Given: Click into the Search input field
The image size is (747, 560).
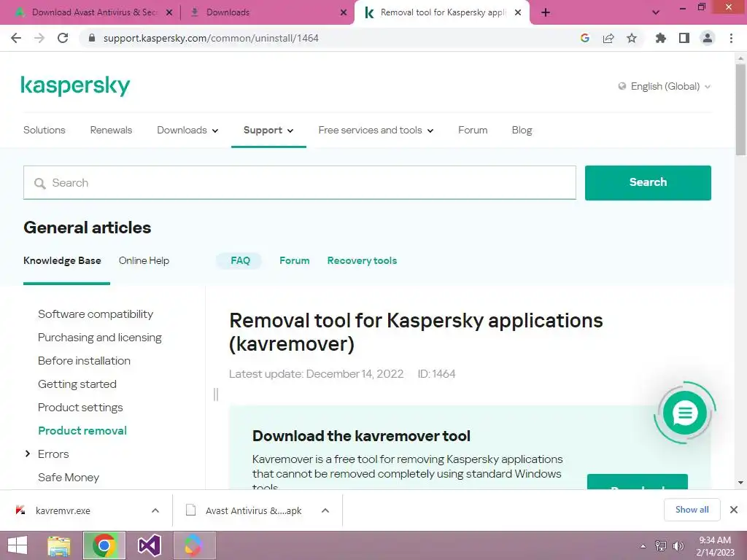Looking at the screenshot, I should (x=300, y=183).
